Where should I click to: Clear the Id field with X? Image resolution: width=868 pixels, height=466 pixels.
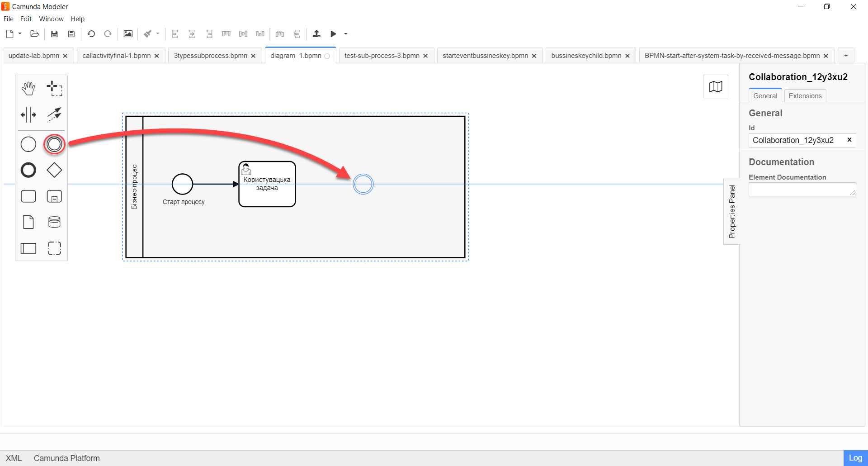[x=849, y=140]
